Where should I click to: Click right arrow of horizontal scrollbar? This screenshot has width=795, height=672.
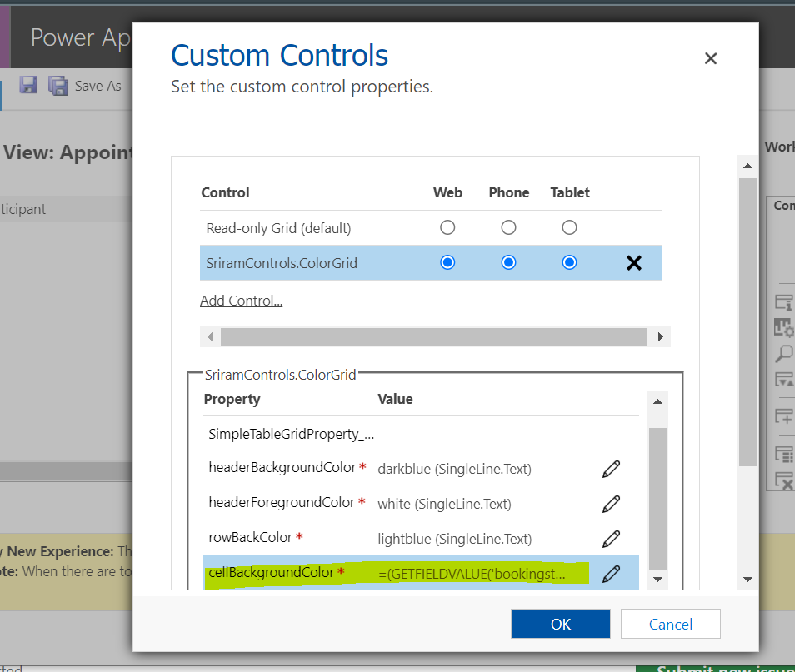(660, 336)
